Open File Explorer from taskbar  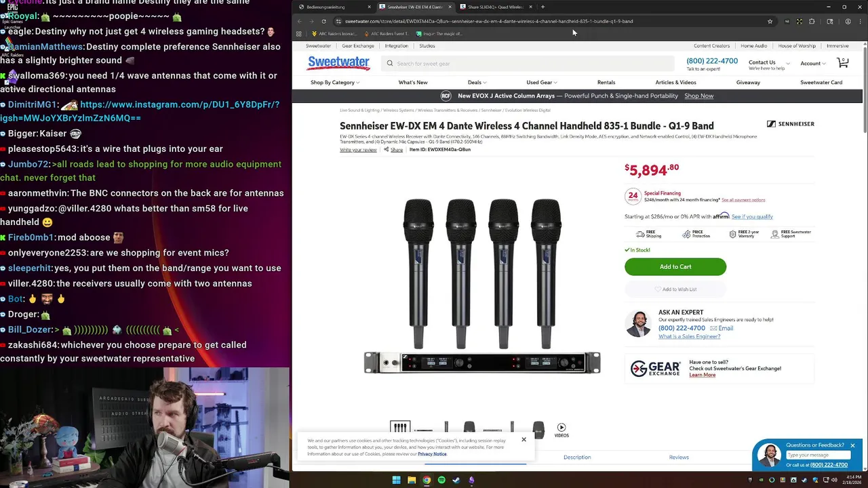(412, 481)
